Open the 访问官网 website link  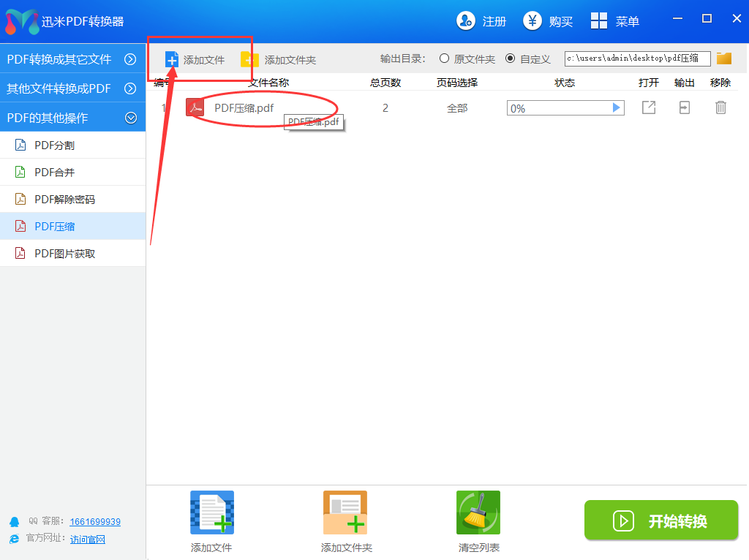(x=88, y=540)
